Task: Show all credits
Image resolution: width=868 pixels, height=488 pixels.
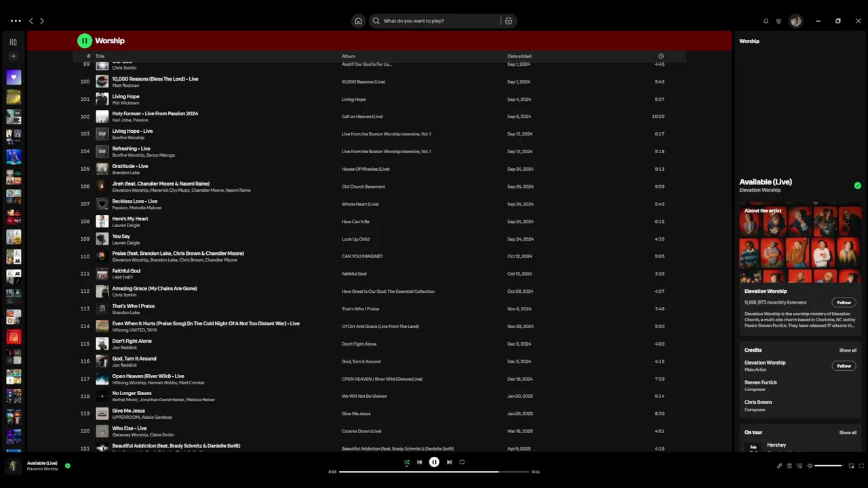Action: pos(848,350)
